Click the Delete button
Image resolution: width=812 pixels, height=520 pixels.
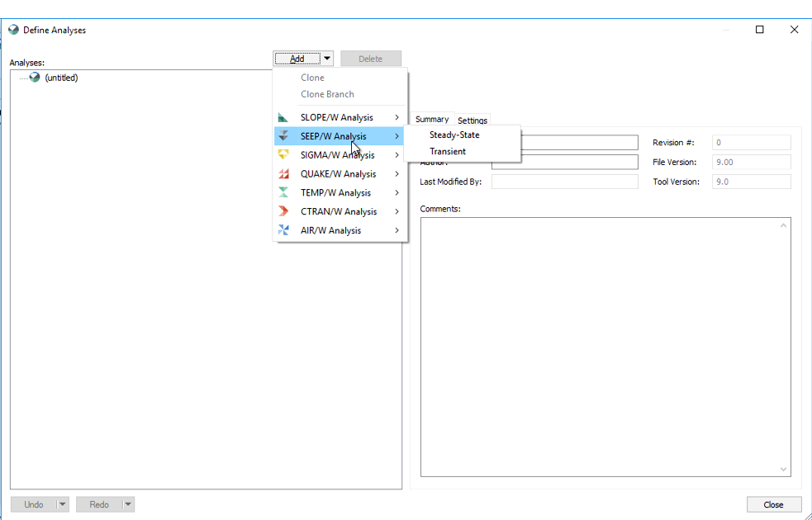[x=371, y=59]
